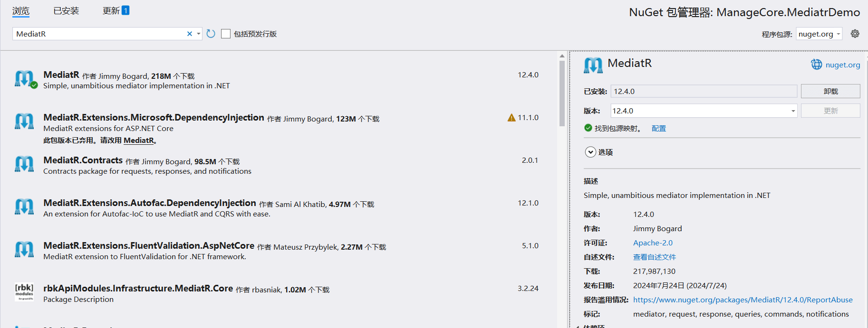This screenshot has width=868, height=328.
Task: Enable the 包括预发行版 checkbox
Action: coord(226,34)
